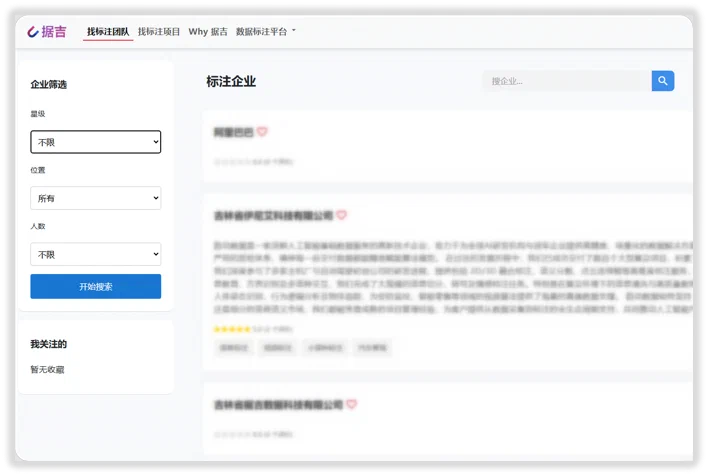Expand the 数据标注平台 dropdown menu
Screen dimensions: 708x476
(x=266, y=32)
